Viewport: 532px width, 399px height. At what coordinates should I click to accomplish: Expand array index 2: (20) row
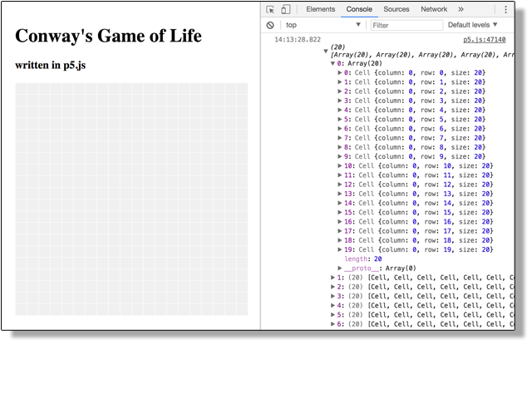[x=332, y=287]
